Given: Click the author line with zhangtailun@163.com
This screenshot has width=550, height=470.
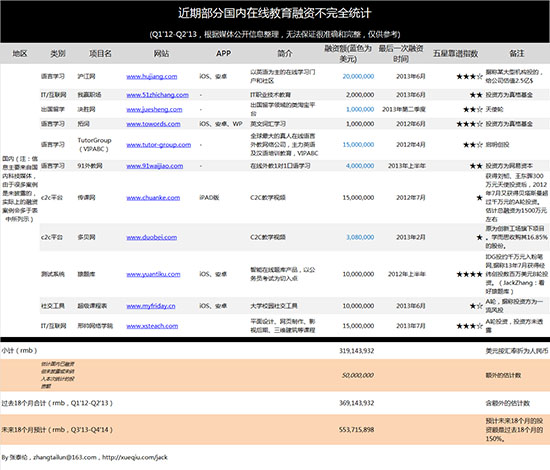Looking at the screenshot, I should point(85,457).
